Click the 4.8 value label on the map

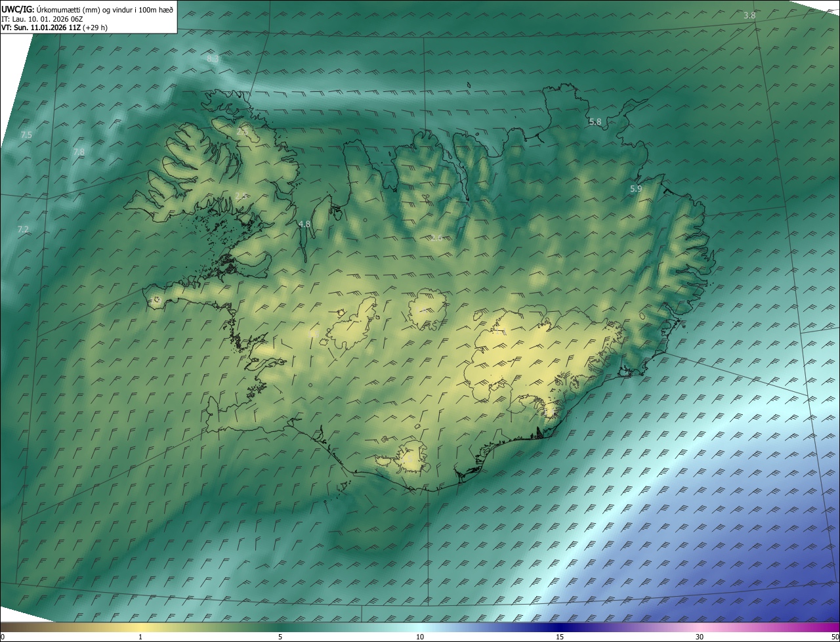304,225
